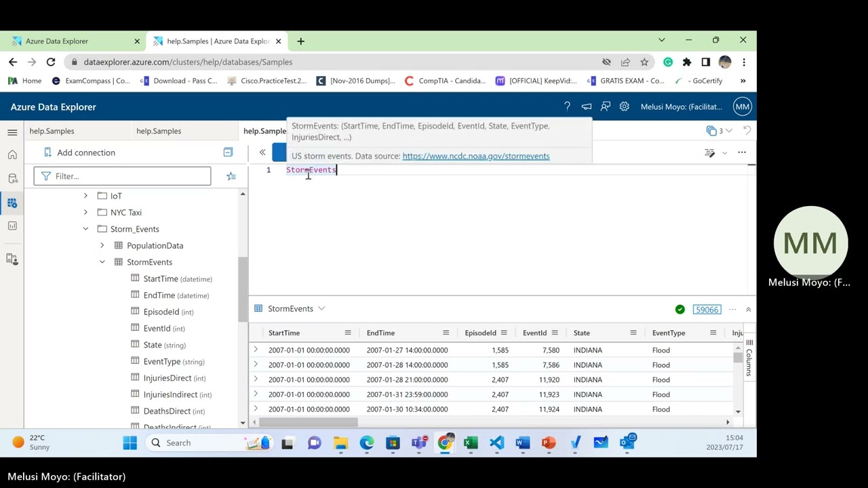Viewport: 868px width, 488px height.
Task: Select the Query section icon in sidebar
Action: tap(12, 203)
